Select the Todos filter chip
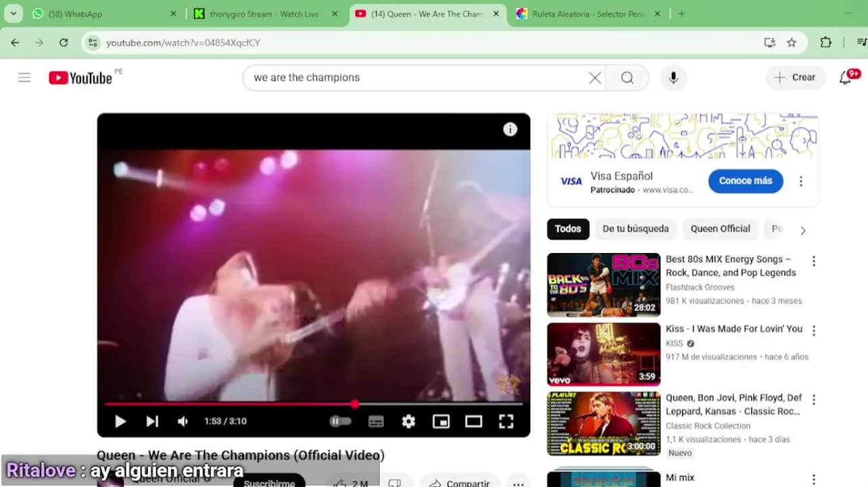The width and height of the screenshot is (868, 487). 568,229
